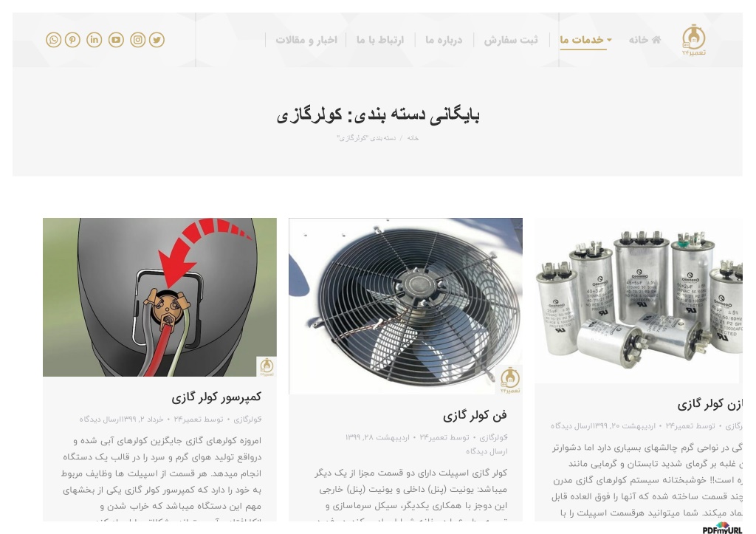Image resolution: width=756 pixels, height=534 pixels.
Task: Open the Twitter social icon
Action: tap(157, 40)
